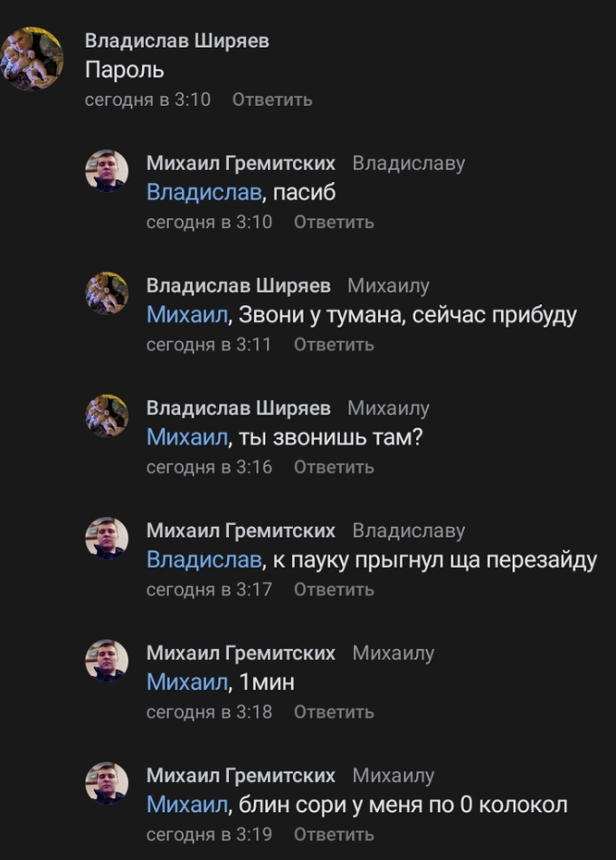Hit Ответить under ты звонишь там
The height and width of the screenshot is (860, 616).
[x=334, y=467]
